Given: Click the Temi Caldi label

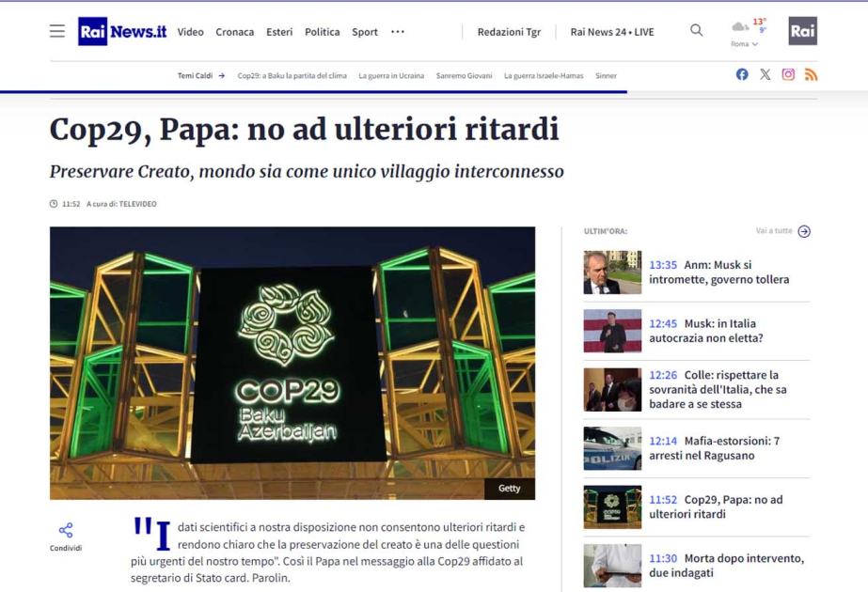Looking at the screenshot, I should [x=195, y=76].
